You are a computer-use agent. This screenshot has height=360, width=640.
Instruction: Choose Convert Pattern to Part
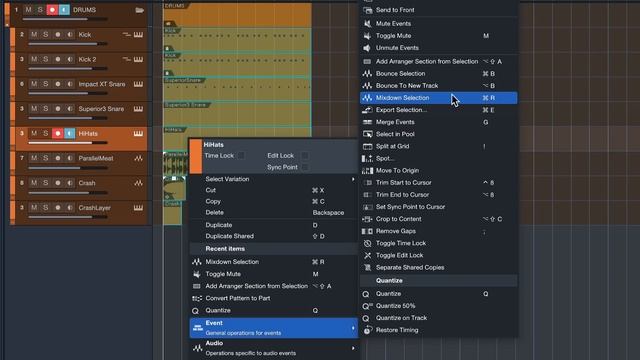click(x=273, y=298)
